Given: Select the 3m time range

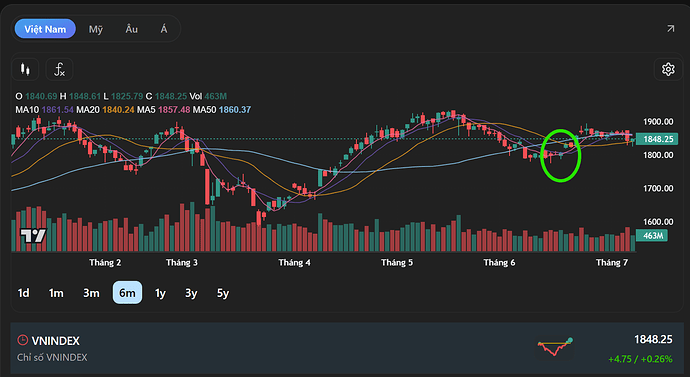Looking at the screenshot, I should [91, 293].
